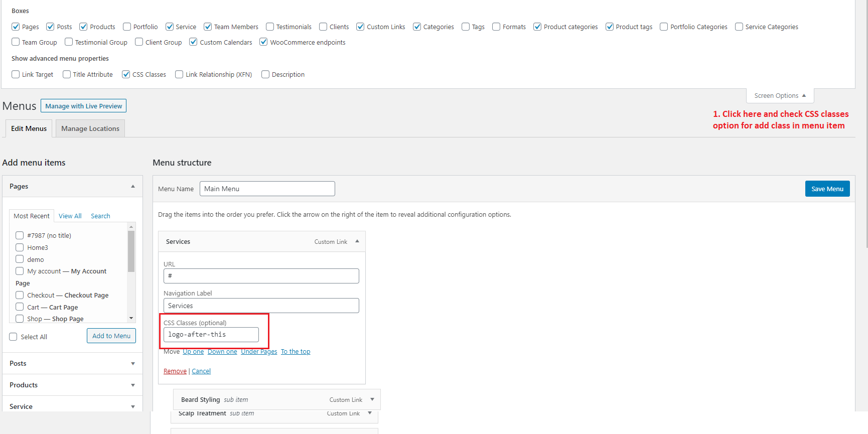Enable Title Attribute advanced property
The image size is (868, 434).
pyautogui.click(x=67, y=74)
